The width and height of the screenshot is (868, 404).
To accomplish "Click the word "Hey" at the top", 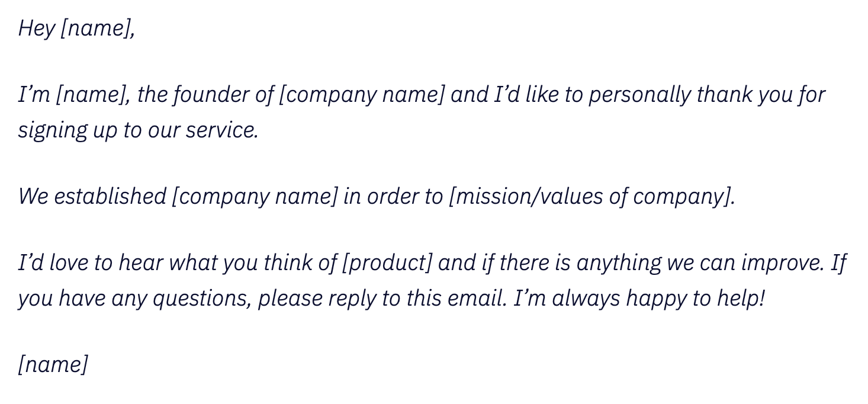I will click(36, 28).
